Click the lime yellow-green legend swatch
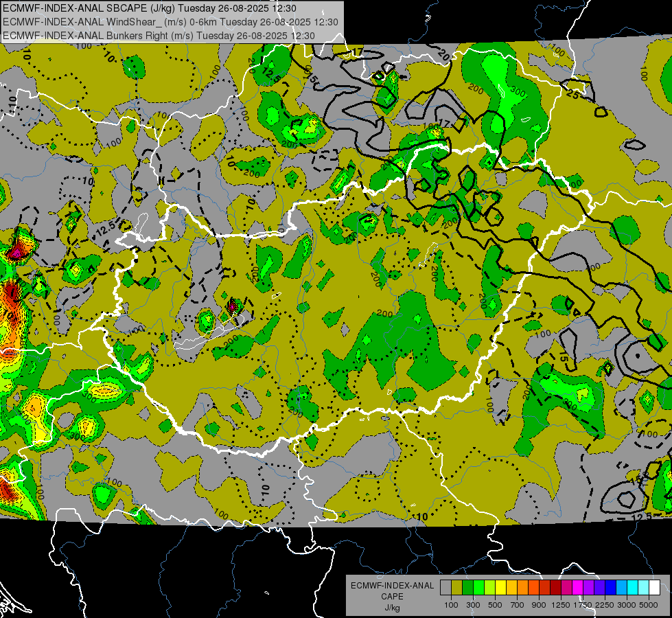Image resolution: width=672 pixels, height=618 pixels. pos(490,588)
